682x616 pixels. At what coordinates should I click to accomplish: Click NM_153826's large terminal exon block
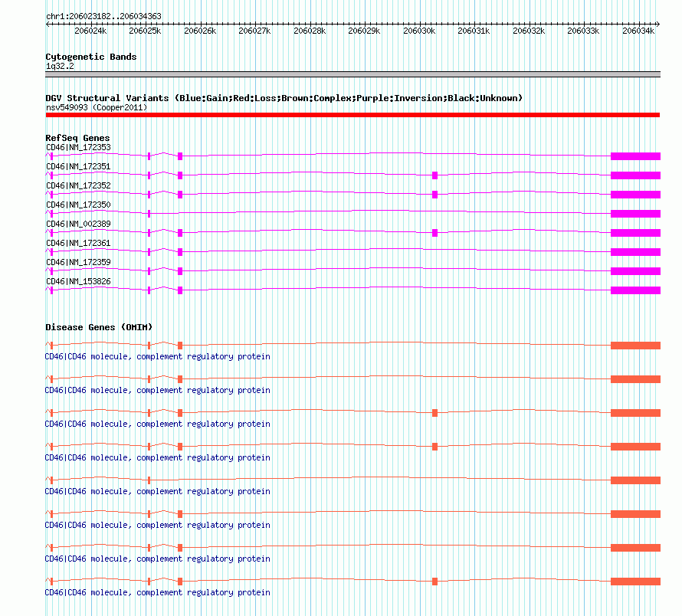[x=635, y=290]
